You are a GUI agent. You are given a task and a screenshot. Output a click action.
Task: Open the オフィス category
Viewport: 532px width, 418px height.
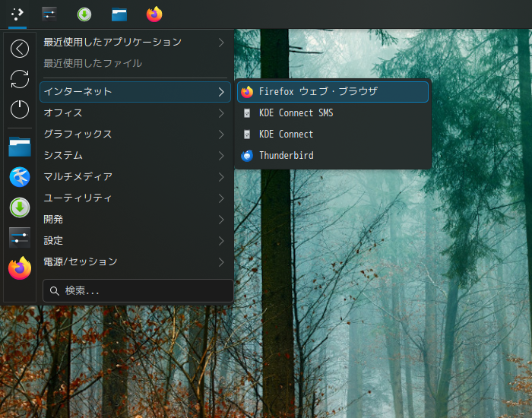[x=135, y=113]
